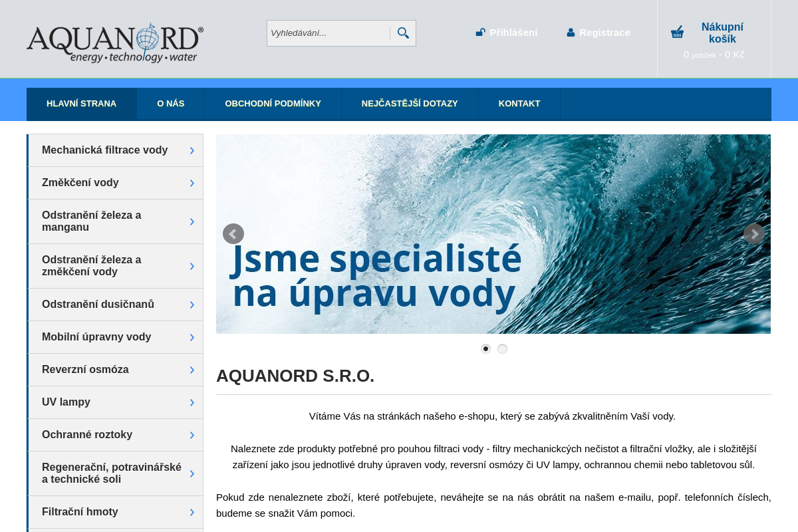Open the O NÁS menu item
The width and height of the screenshot is (798, 532).
pos(170,104)
